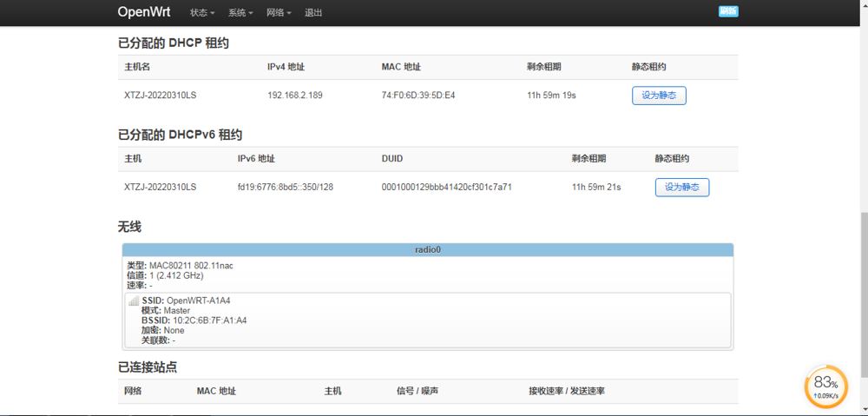868x416 pixels.
Task: Click 退出 to log out
Action: (313, 13)
